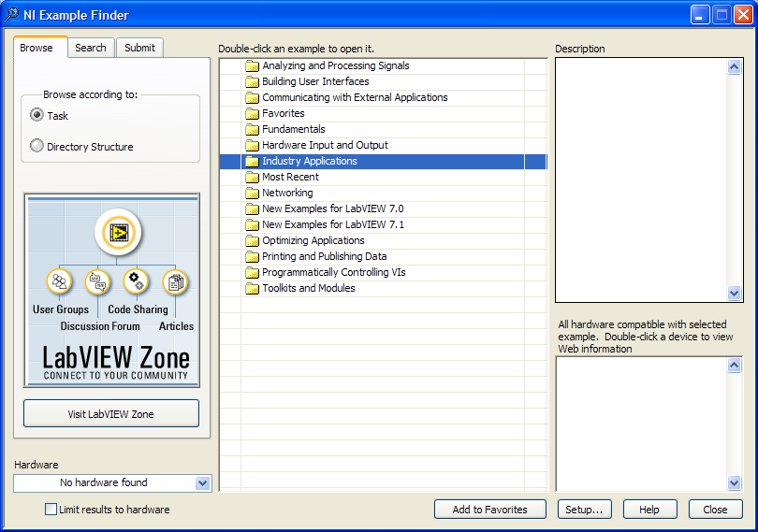Click the LabVIEW Zone banner title text
758x532 pixels.
click(116, 357)
